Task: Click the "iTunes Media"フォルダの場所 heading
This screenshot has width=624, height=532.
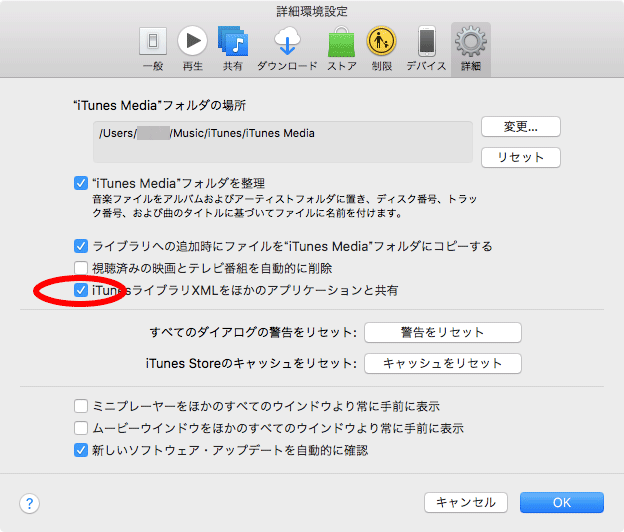Action: point(160,105)
